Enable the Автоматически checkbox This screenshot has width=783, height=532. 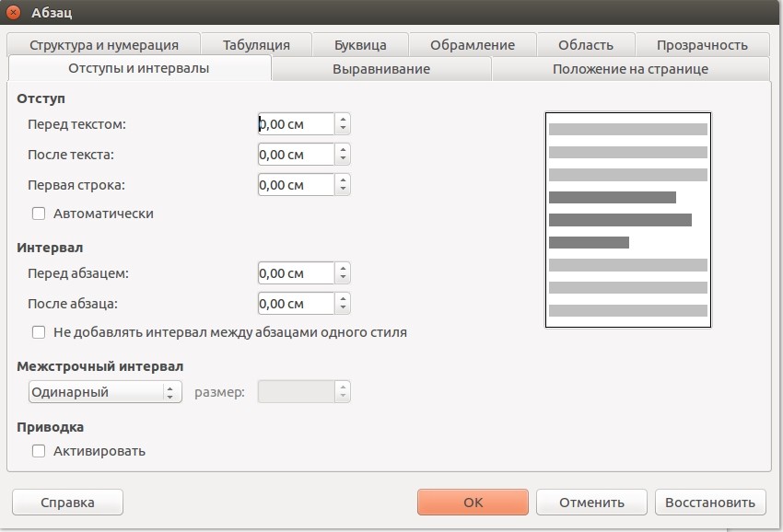click(x=39, y=214)
